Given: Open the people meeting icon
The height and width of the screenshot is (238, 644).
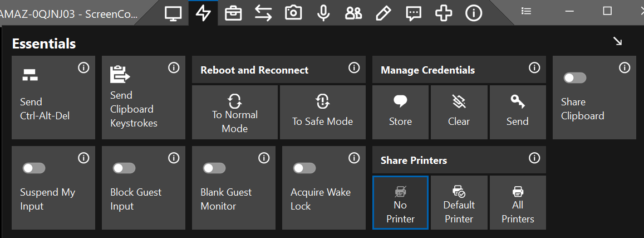Looking at the screenshot, I should click(x=353, y=13).
